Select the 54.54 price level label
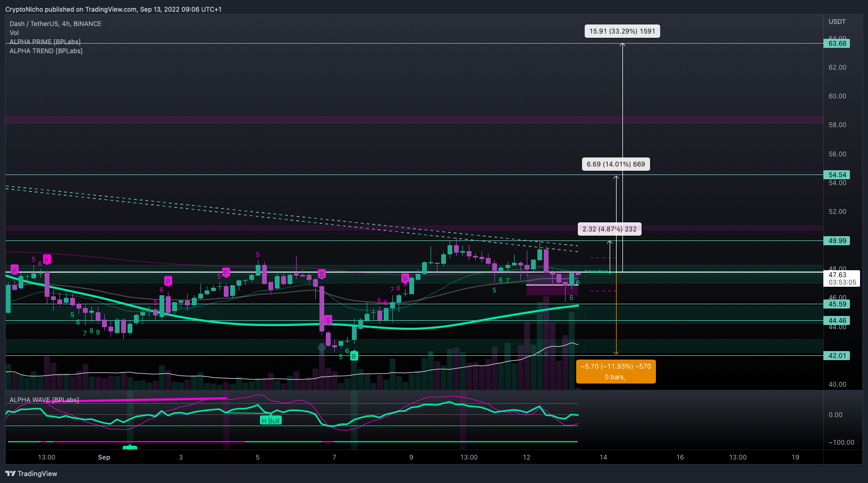This screenshot has height=483, width=868. (837, 174)
